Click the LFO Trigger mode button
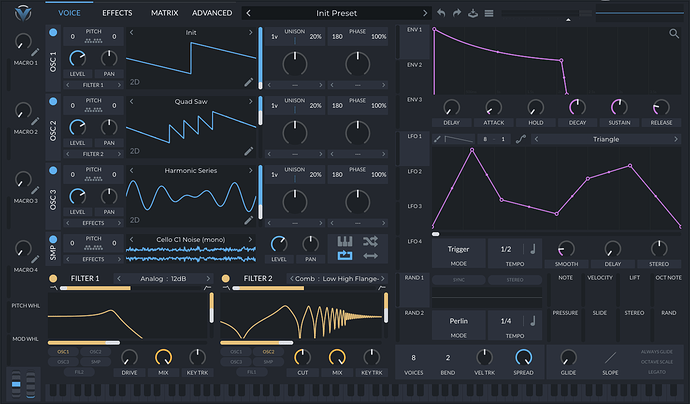 coord(458,249)
